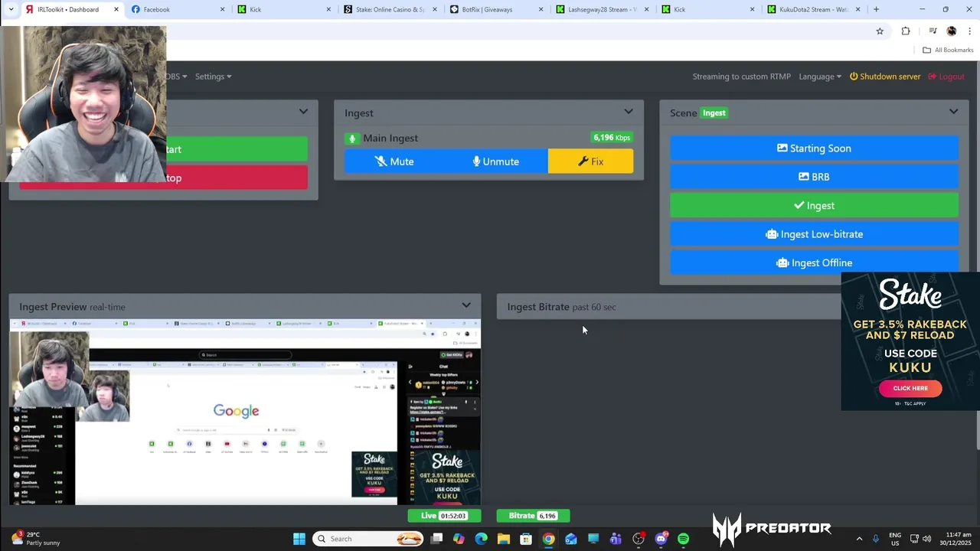980x551 pixels.
Task: Switch scene to Starting Soon
Action: coord(814,148)
